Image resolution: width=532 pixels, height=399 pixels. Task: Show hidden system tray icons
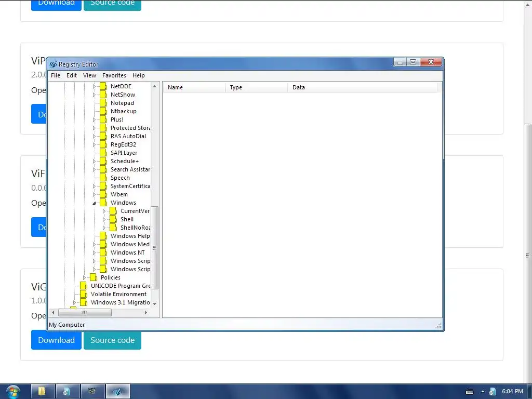click(x=483, y=392)
